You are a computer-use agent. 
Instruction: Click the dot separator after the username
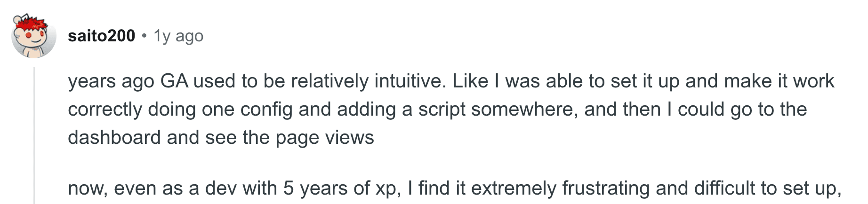(145, 36)
